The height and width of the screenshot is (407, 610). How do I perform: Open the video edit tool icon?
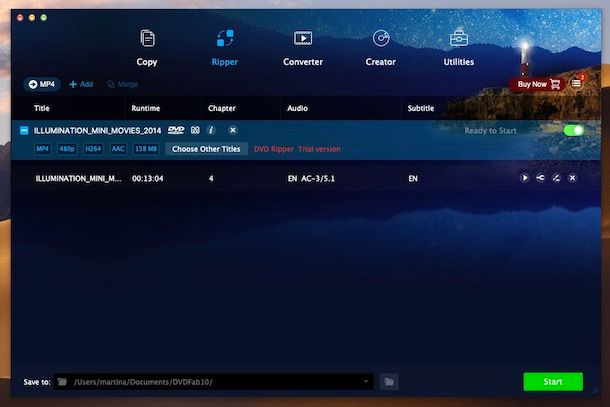coord(556,178)
